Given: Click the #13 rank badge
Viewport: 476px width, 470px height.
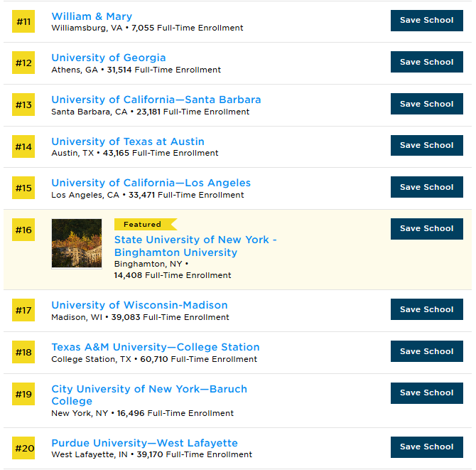Looking at the screenshot, I should (x=23, y=105).
